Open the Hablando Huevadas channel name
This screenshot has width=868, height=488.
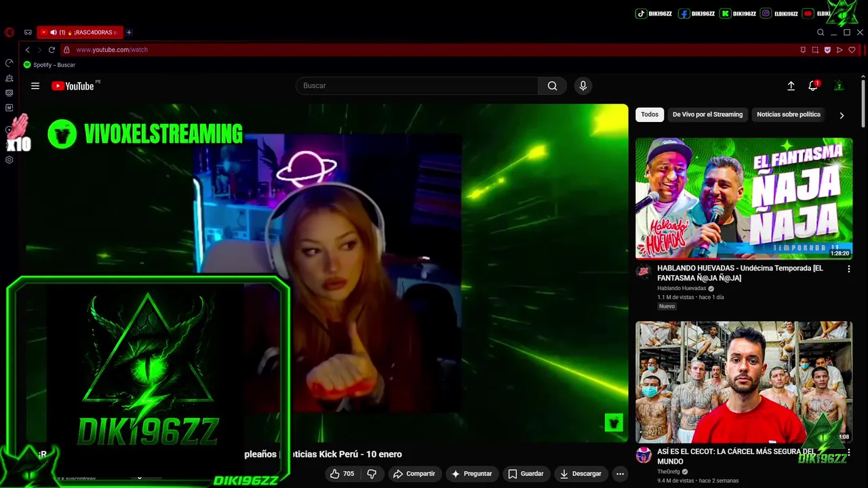point(682,288)
